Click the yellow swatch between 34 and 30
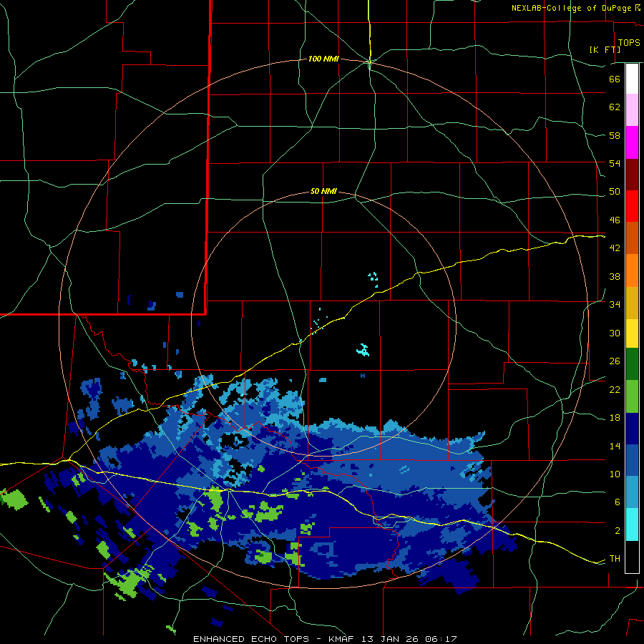This screenshot has height=644, width=644. (x=632, y=333)
